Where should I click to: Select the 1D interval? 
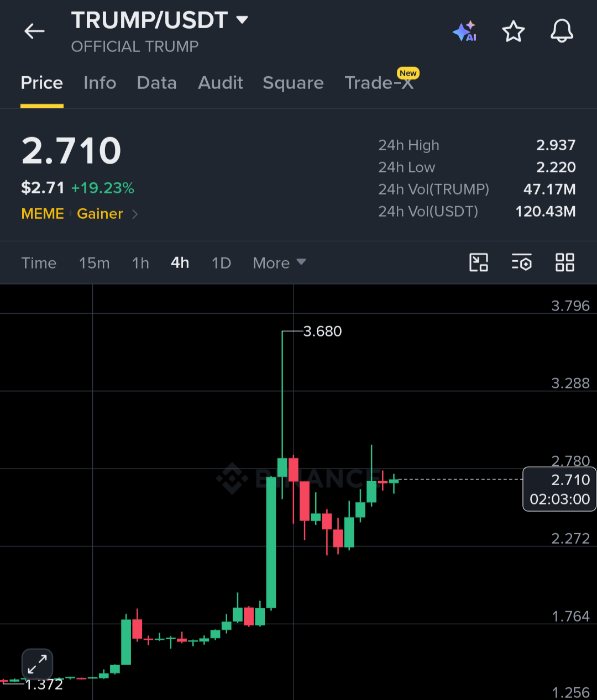[222, 263]
